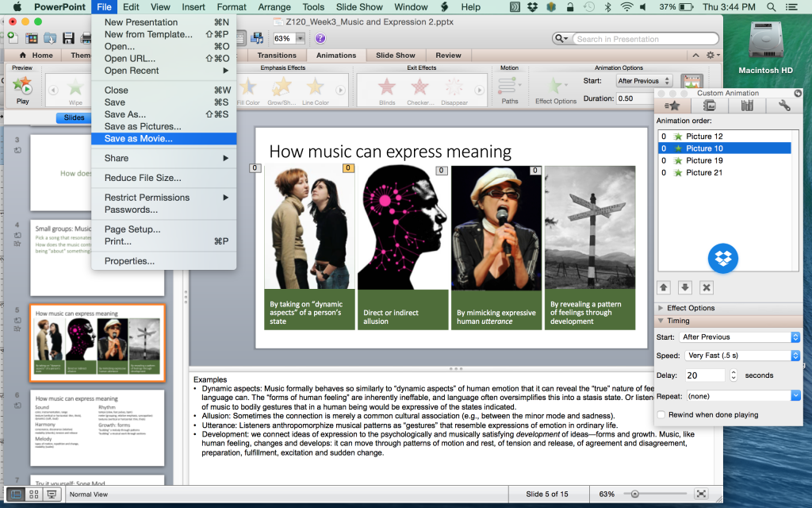
Task: Choose Properties from File menu
Action: pos(163,261)
